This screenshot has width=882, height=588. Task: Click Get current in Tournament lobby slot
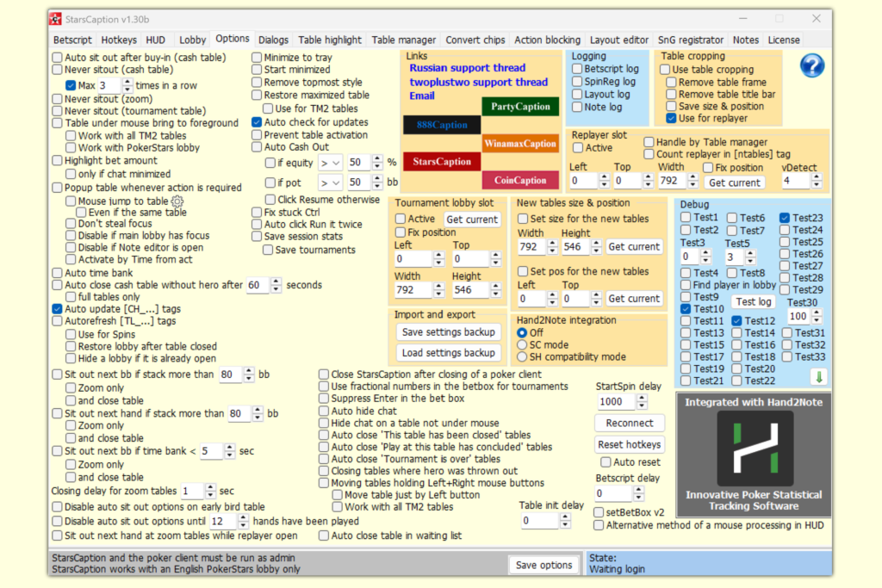coord(472,220)
